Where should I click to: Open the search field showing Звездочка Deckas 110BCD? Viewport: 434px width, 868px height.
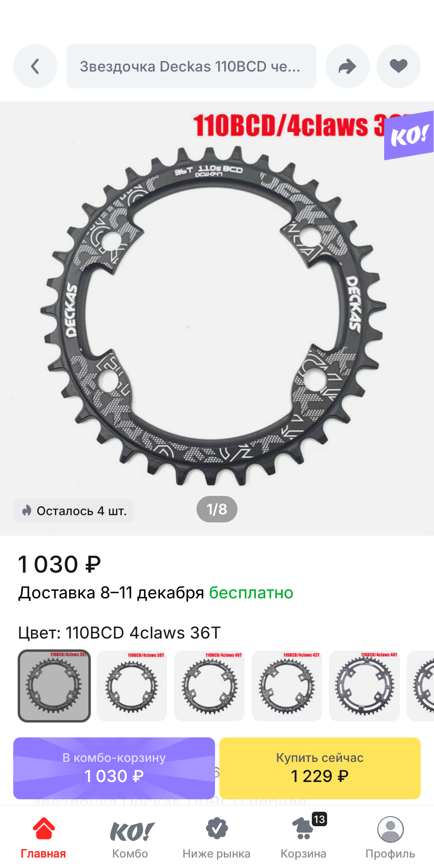pos(191,66)
